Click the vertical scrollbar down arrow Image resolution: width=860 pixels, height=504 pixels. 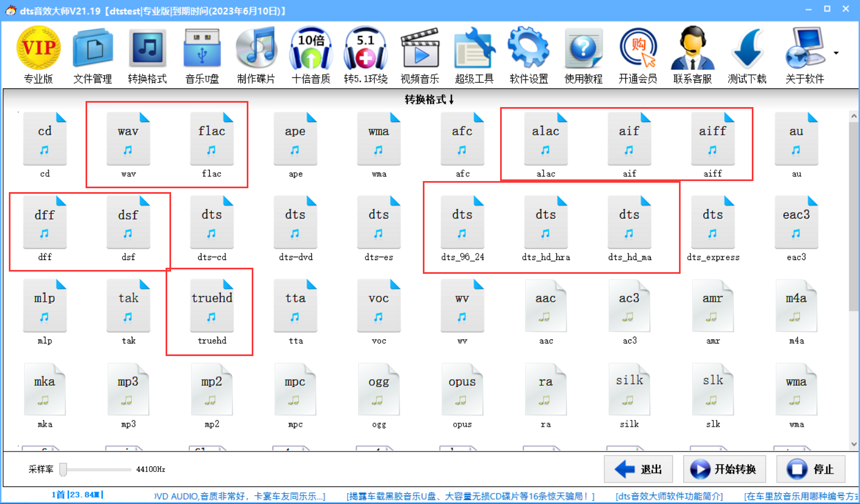(854, 443)
